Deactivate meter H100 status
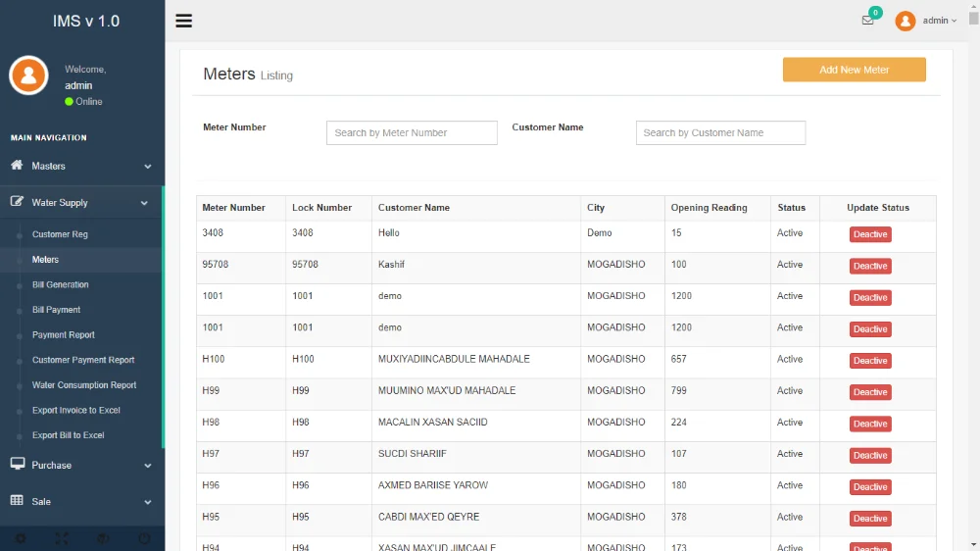Screen dimensions: 980x551 tap(870, 361)
